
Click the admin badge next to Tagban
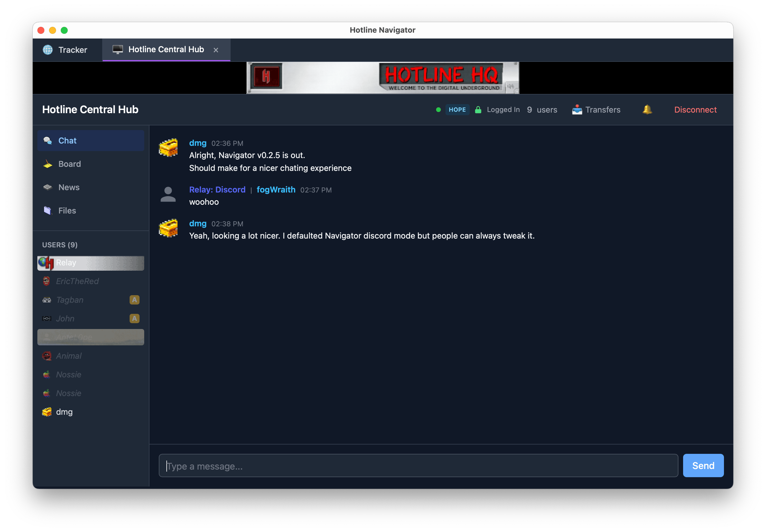[135, 300]
